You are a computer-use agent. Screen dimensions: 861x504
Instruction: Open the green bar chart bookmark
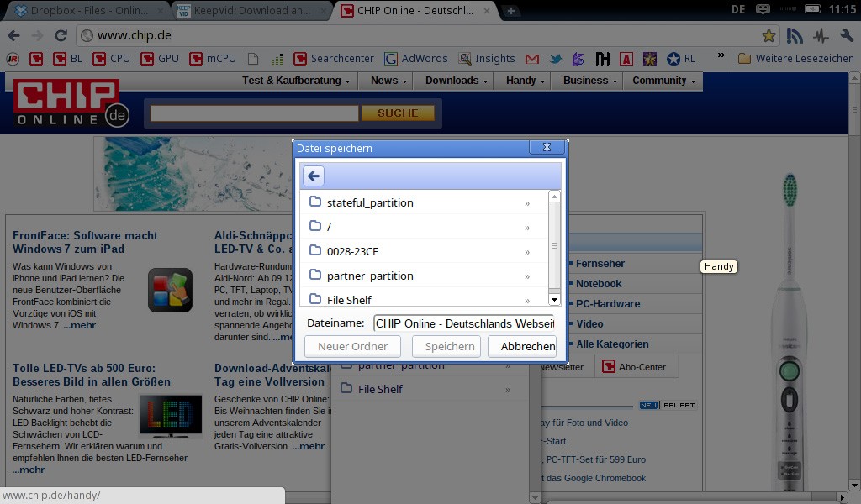coord(277,59)
